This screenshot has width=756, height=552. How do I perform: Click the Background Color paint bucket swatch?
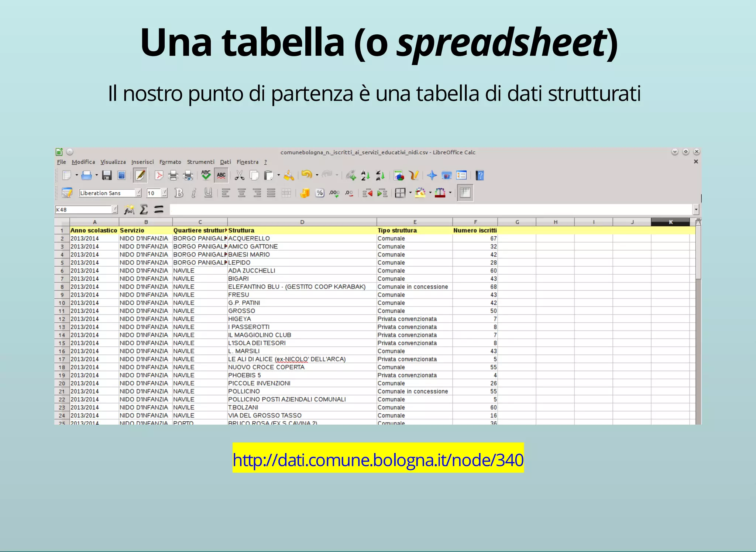tap(420, 193)
